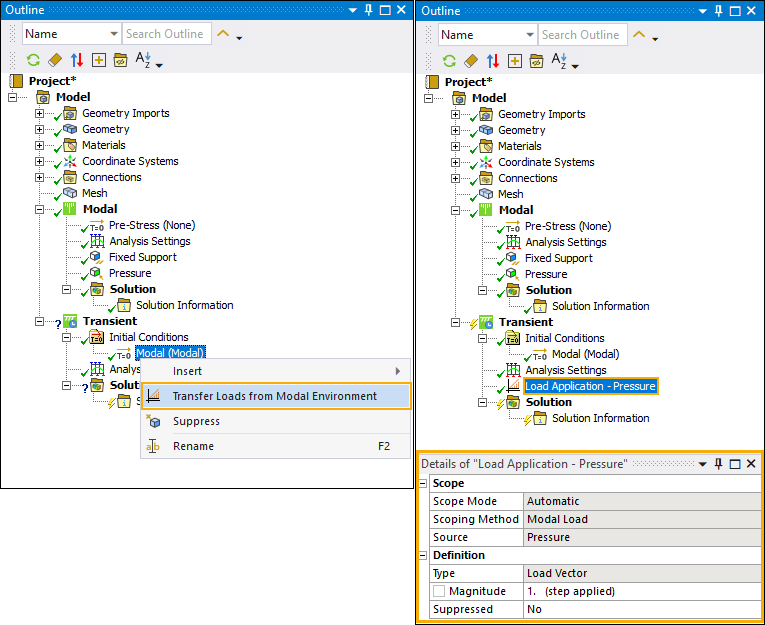Click Transfer Loads from Modal Environment
This screenshot has width=765, height=625.
point(274,396)
